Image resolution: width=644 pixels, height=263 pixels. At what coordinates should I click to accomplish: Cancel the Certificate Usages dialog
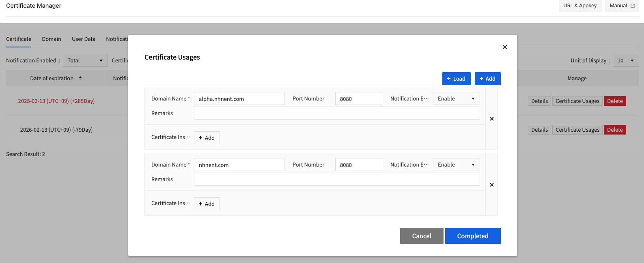pos(421,236)
